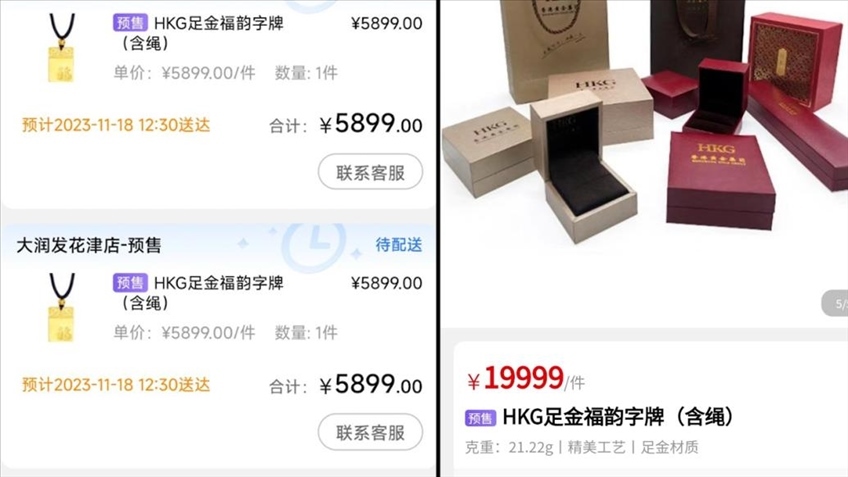Tap the image page counter badge
Viewport: 848px width, 477px height.
(836, 303)
